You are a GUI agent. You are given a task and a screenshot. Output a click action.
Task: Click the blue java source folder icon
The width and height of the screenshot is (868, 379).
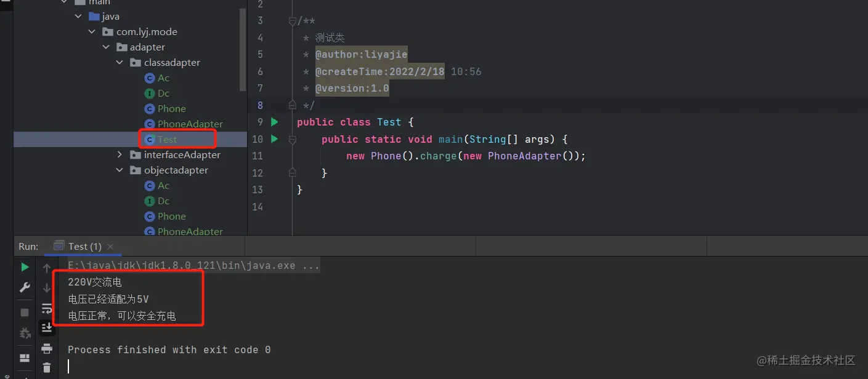[94, 16]
